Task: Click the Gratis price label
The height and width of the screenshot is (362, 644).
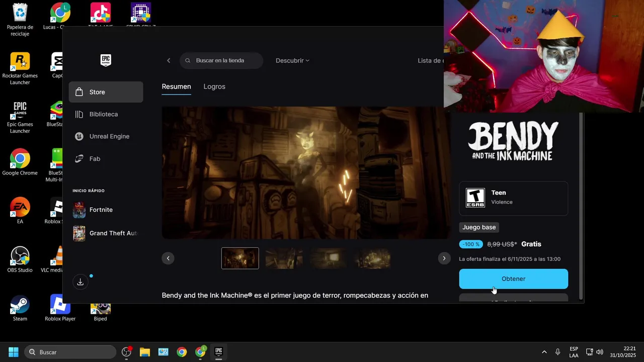Action: [531, 244]
